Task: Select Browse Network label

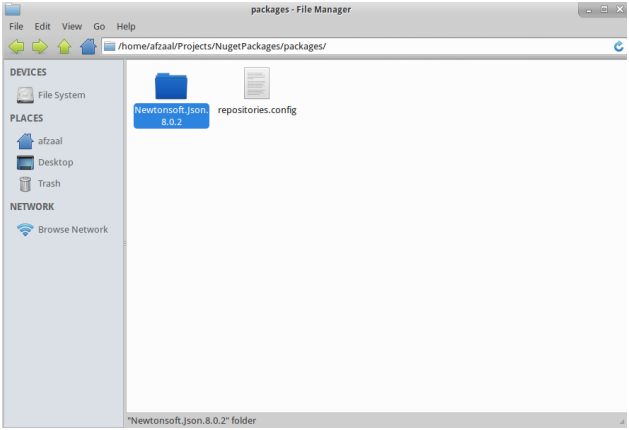Action: [x=73, y=229]
